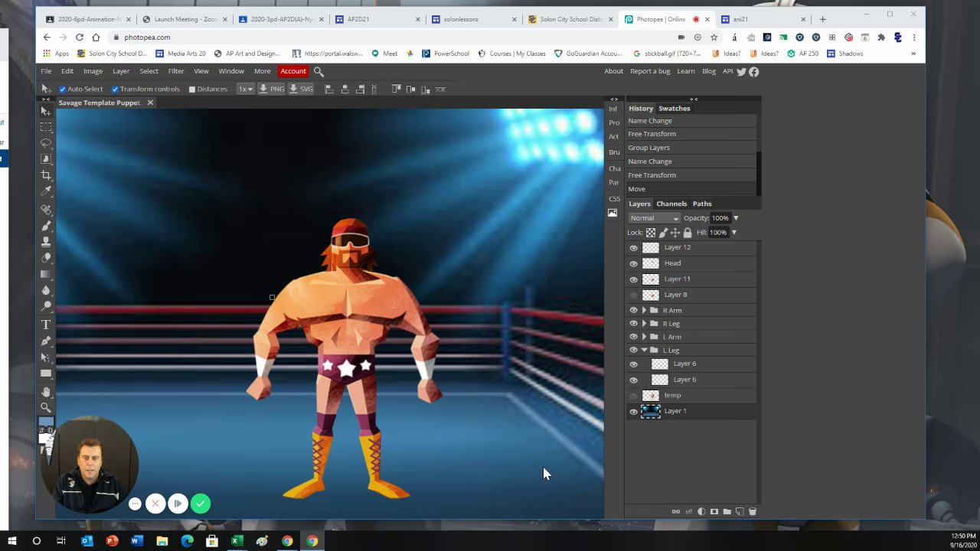Collapse the L Leg folder

pos(644,350)
